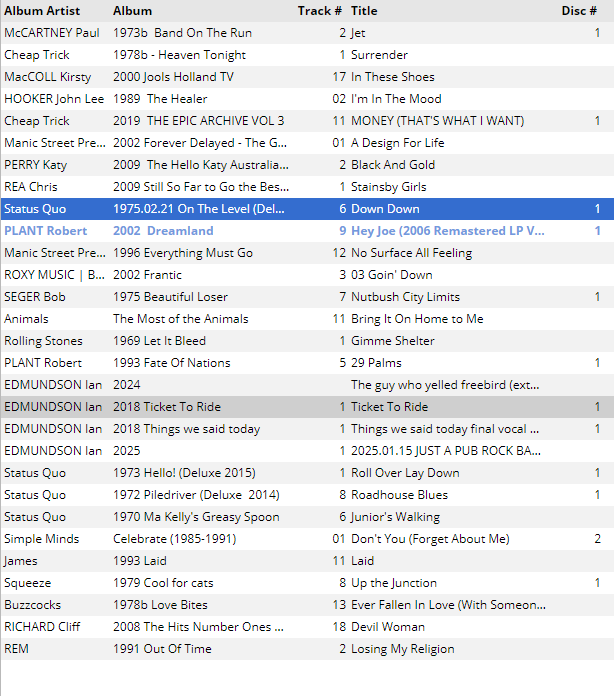
Task: Select the Black And Gold track
Action: coord(393,165)
